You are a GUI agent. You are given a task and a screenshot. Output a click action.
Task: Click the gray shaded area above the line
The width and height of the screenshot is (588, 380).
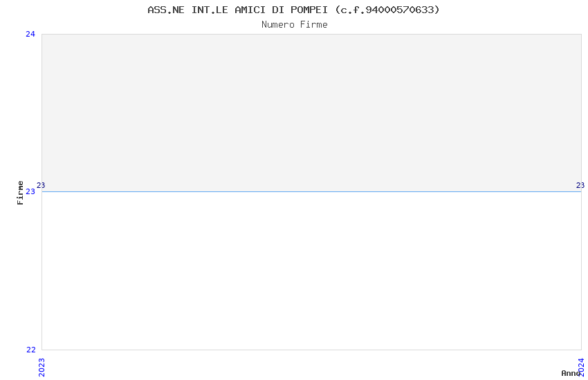(x=311, y=113)
